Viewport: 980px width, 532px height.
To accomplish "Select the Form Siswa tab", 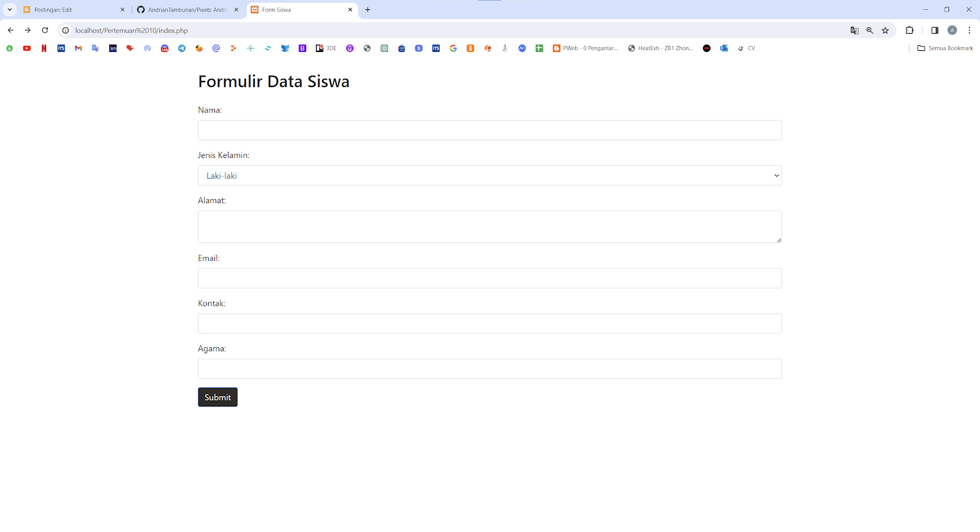I will (x=303, y=10).
